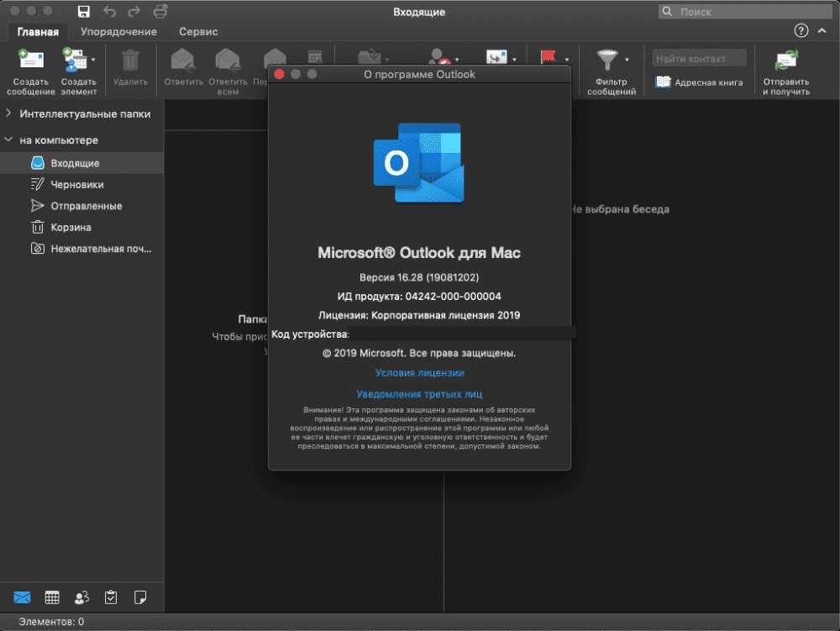Click the Outlook logo in About dialog
This screenshot has width=840, height=631.
point(419,163)
